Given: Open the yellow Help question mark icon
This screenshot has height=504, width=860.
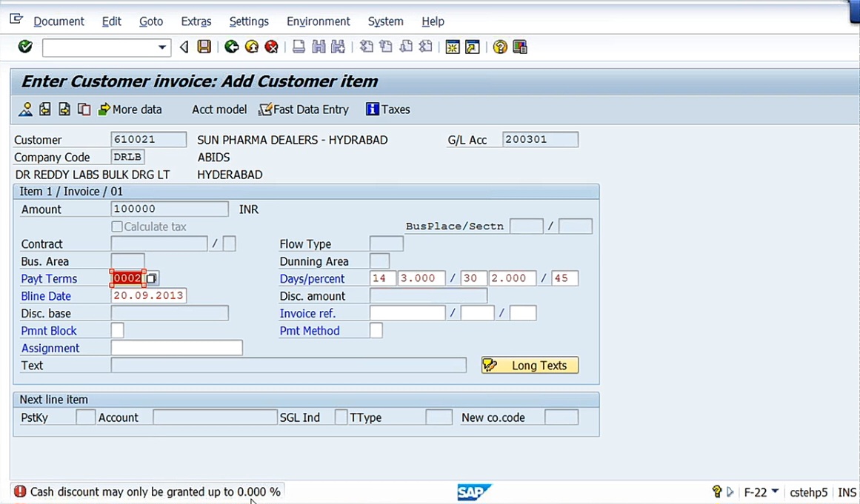Looking at the screenshot, I should pyautogui.click(x=500, y=47).
